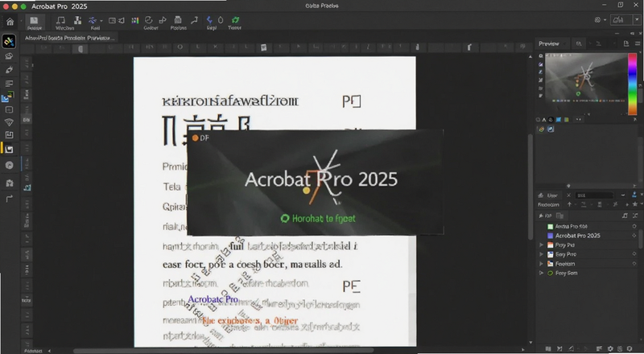Click the curved arrow icon in top toolbar
This screenshot has width=644, height=354.
[194, 20]
